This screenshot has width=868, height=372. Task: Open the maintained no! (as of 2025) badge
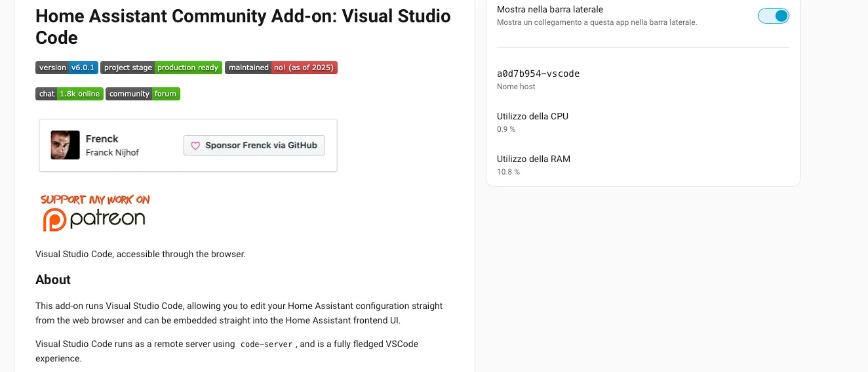pyautogui.click(x=281, y=68)
